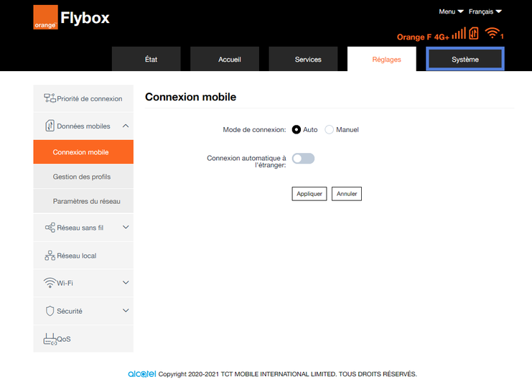Select the Auto connection mode radio
Viewport: 532px width, 392px height.
[x=297, y=130]
